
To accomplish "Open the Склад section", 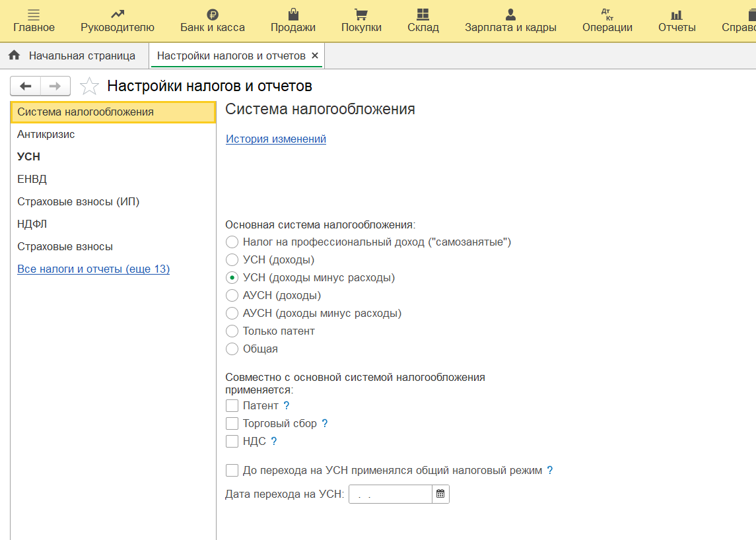I will click(423, 20).
